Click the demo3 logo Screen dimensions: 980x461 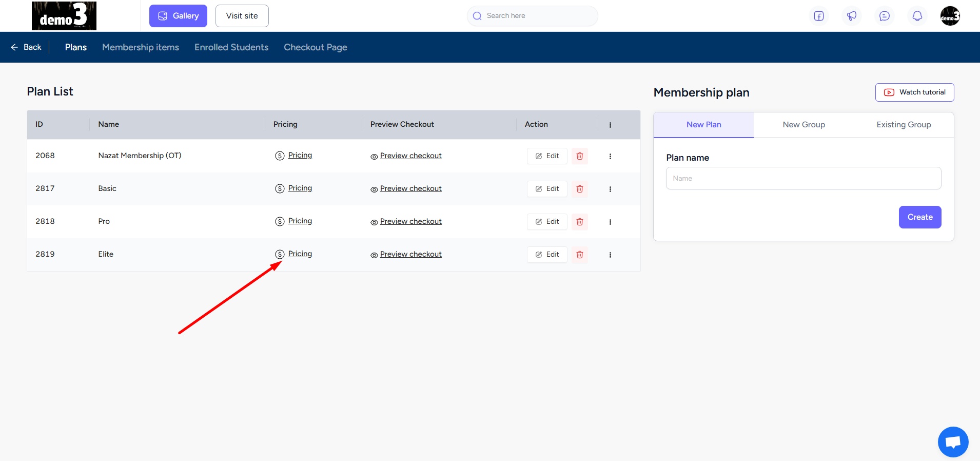pyautogui.click(x=64, y=16)
